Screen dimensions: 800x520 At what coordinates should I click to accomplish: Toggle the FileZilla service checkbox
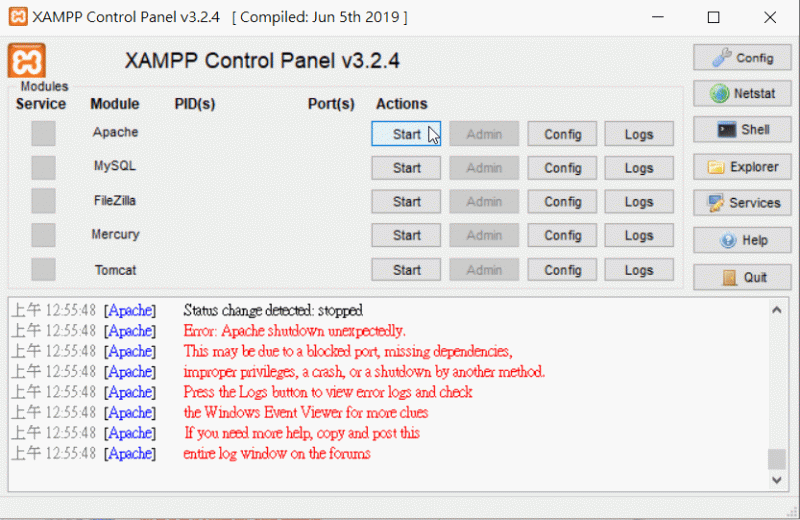tap(43, 201)
